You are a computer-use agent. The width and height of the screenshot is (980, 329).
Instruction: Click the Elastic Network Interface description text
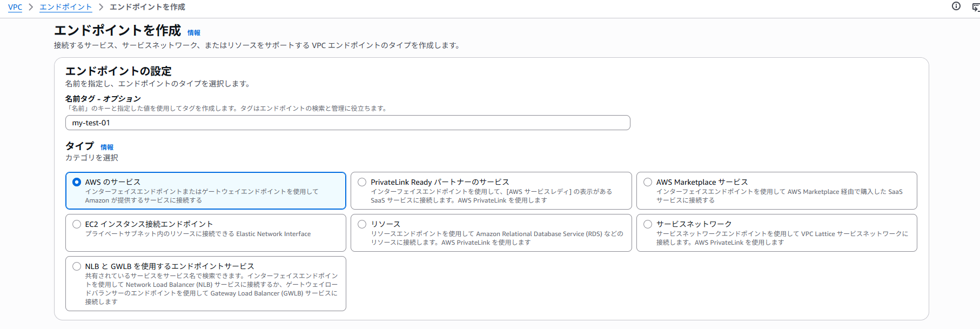coord(198,234)
